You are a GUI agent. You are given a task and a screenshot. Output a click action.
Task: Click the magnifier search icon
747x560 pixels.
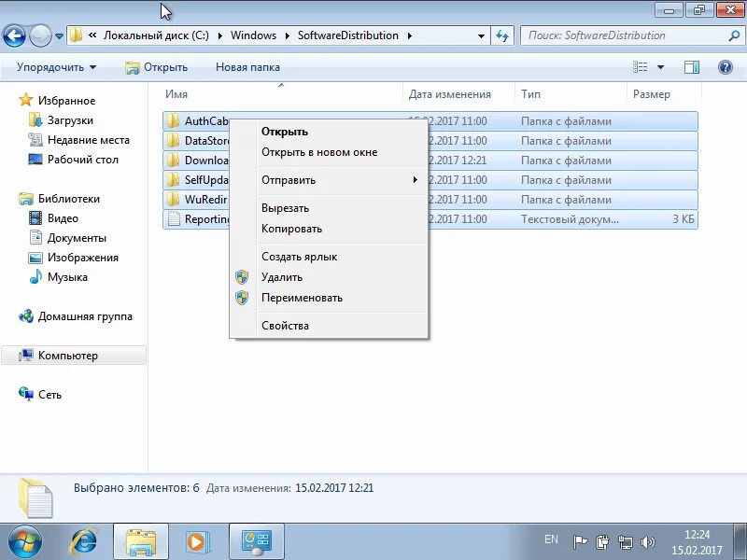tap(734, 35)
